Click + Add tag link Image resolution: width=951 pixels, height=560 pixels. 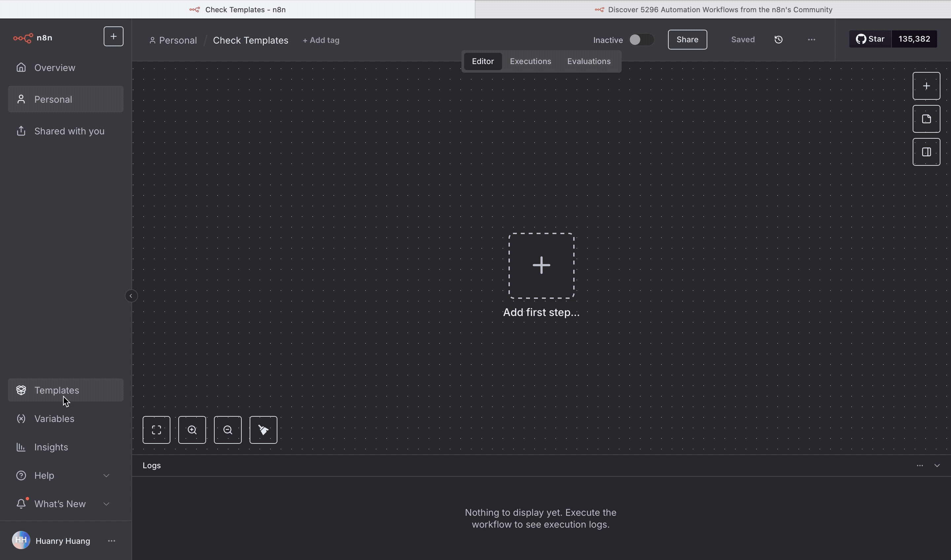coord(321,40)
